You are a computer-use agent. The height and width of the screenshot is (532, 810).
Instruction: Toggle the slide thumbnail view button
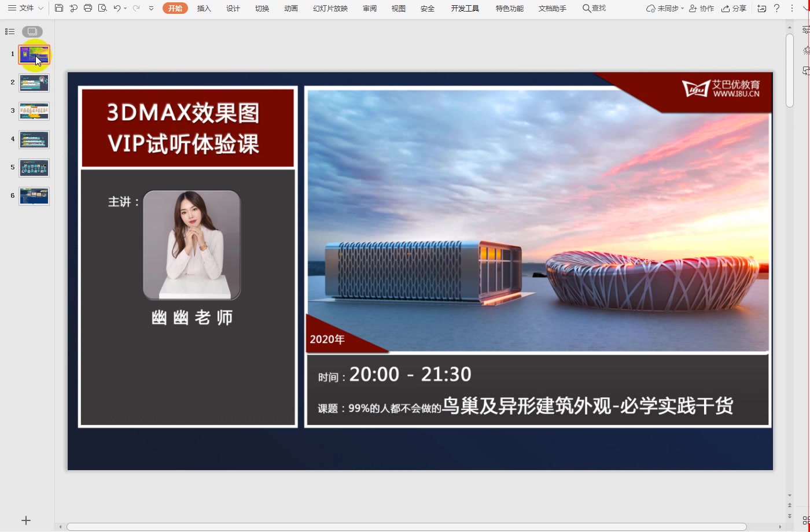[x=32, y=32]
